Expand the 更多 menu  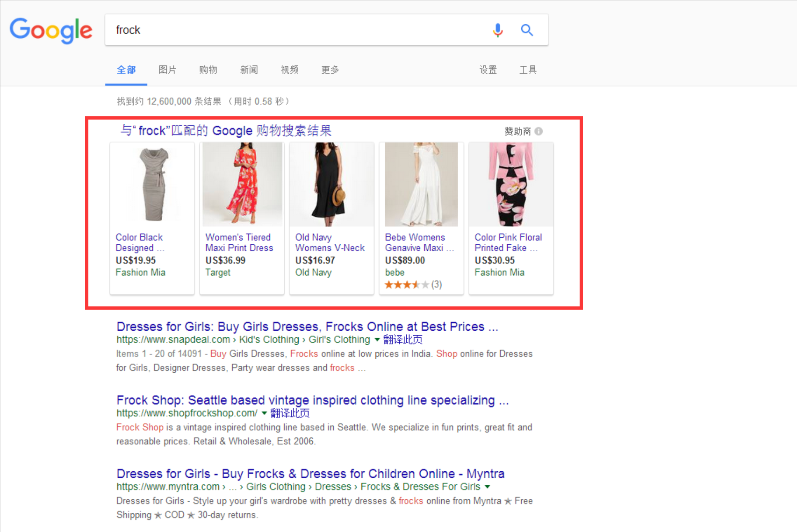click(330, 70)
